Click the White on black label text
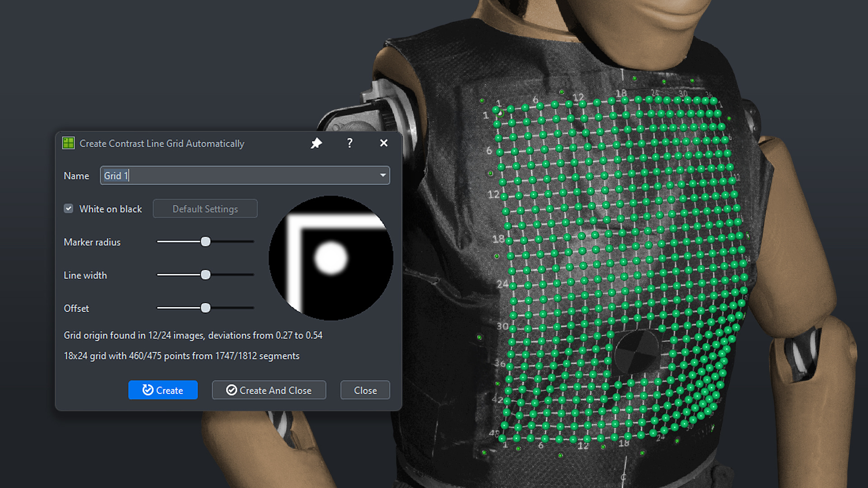Screen dimensions: 868x488 [x=110, y=209]
